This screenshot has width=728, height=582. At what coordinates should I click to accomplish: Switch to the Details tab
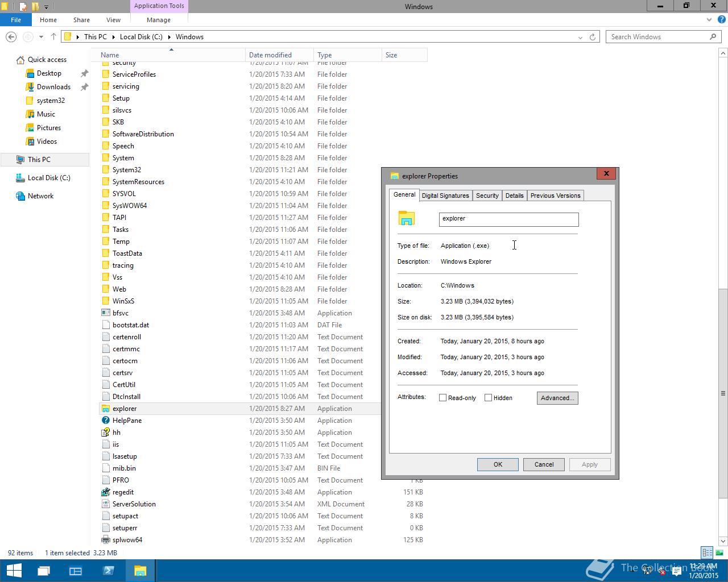(x=515, y=196)
